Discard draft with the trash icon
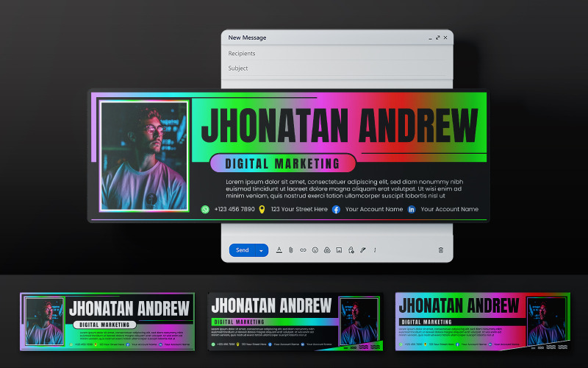Image resolution: width=588 pixels, height=368 pixels. [x=441, y=250]
